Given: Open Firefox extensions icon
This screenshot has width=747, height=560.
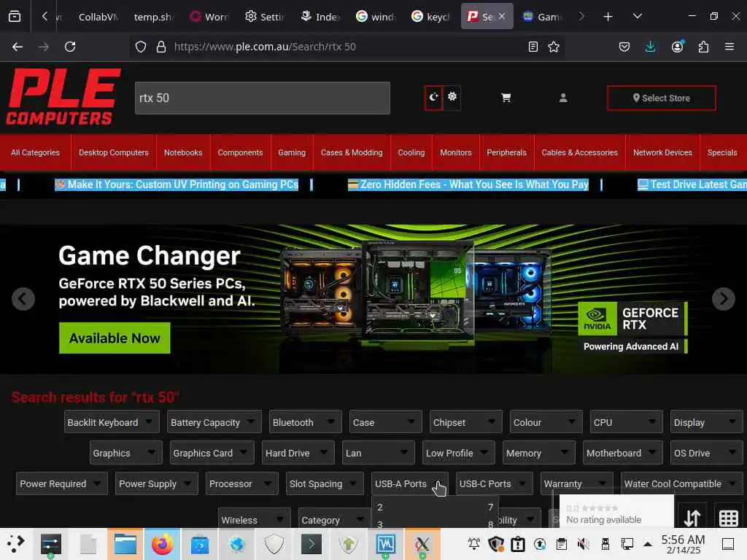Looking at the screenshot, I should pyautogui.click(x=703, y=47).
